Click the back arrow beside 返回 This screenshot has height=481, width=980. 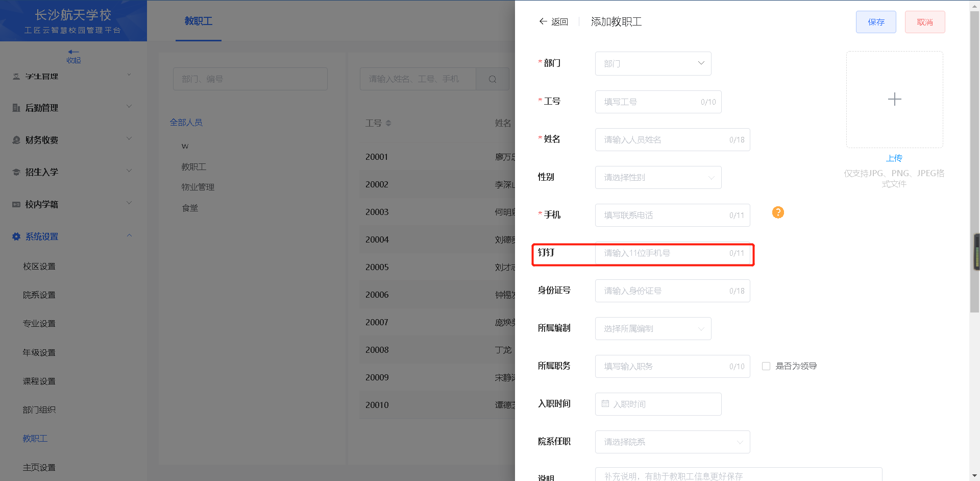[x=543, y=21]
